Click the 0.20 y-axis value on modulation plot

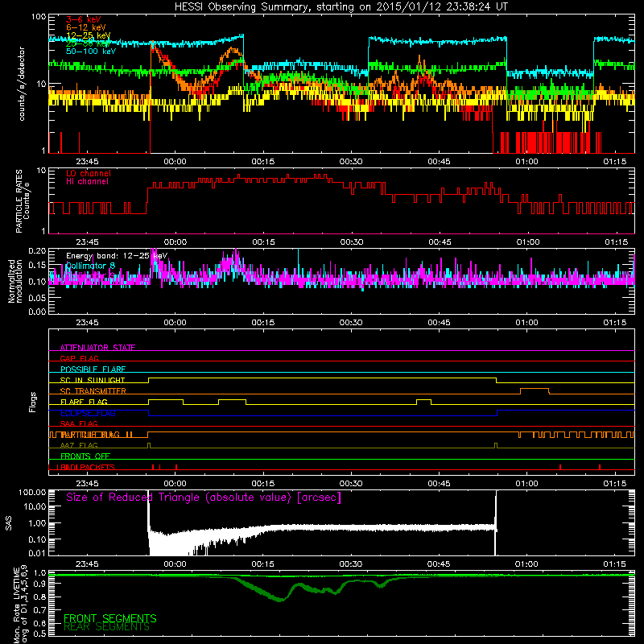coord(37,250)
